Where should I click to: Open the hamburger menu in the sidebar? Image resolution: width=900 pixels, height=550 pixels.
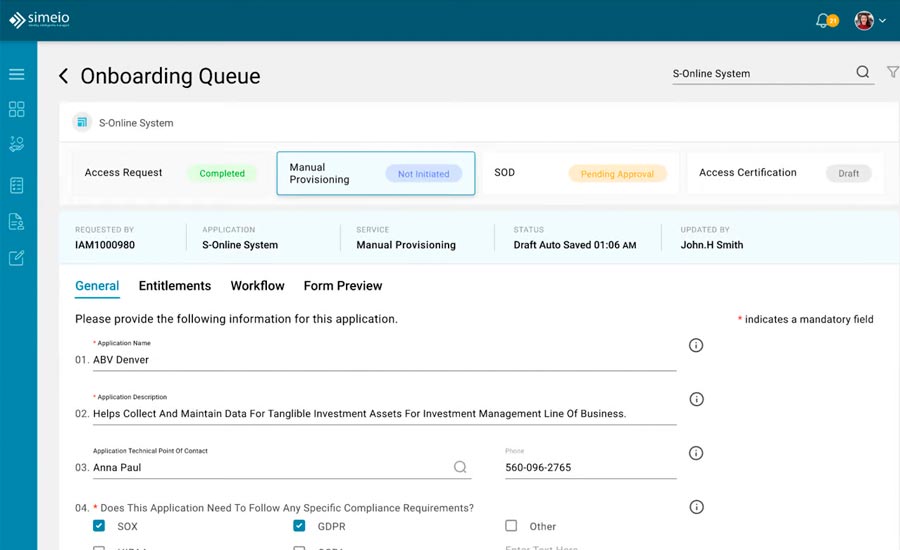16,74
